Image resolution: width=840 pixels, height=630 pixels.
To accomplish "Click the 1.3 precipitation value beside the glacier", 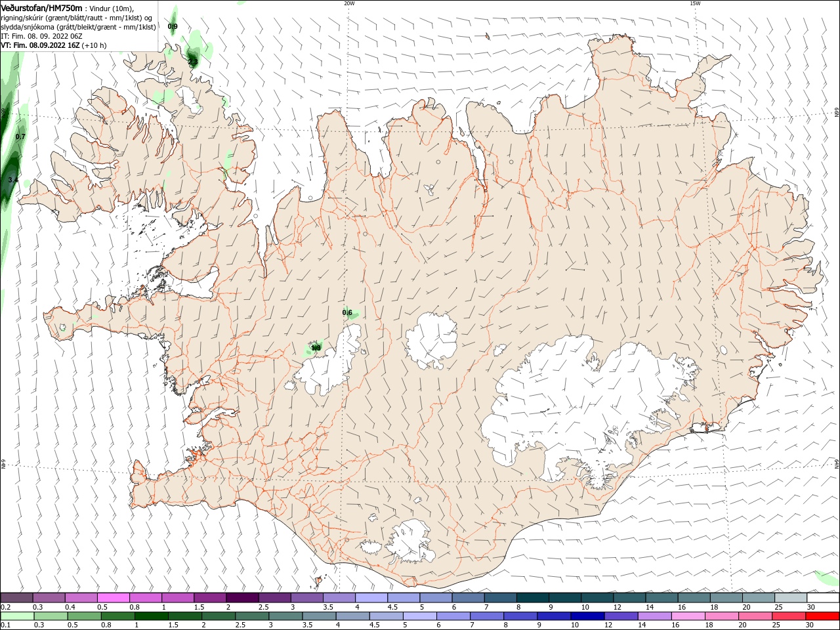I will coord(316,347).
